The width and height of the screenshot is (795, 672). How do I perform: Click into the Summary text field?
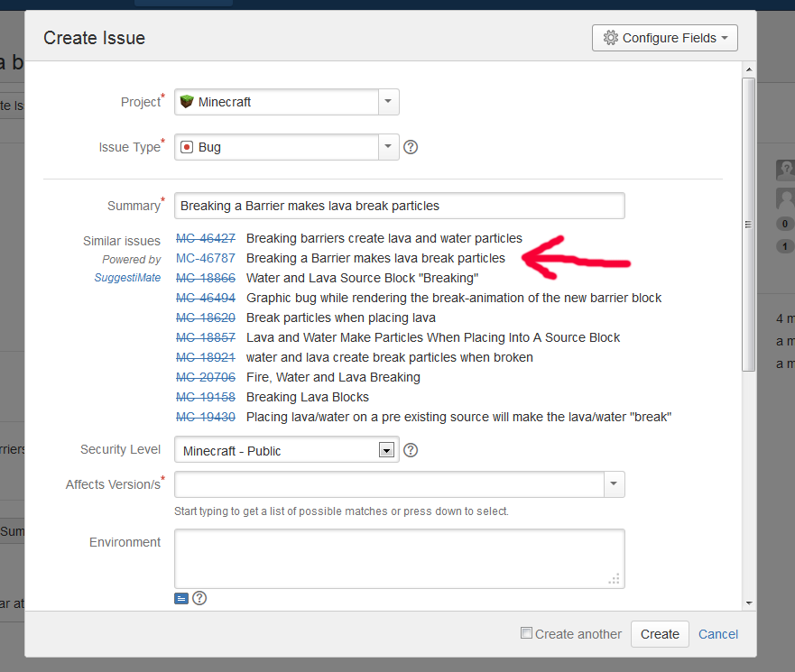coord(399,206)
